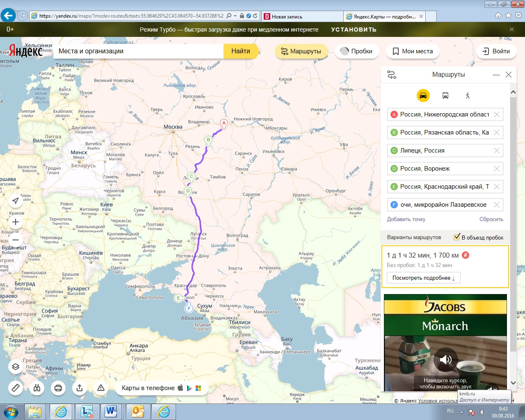Click УСТАНОВИТЬ in the Turbo banner
525x420 pixels.
(x=354, y=30)
